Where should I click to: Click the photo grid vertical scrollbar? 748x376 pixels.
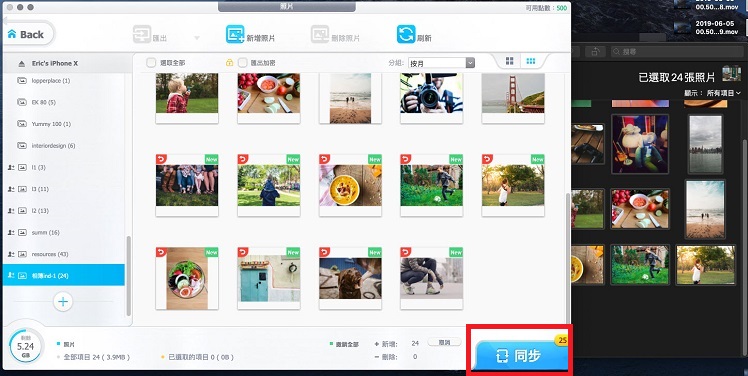pyautogui.click(x=567, y=258)
